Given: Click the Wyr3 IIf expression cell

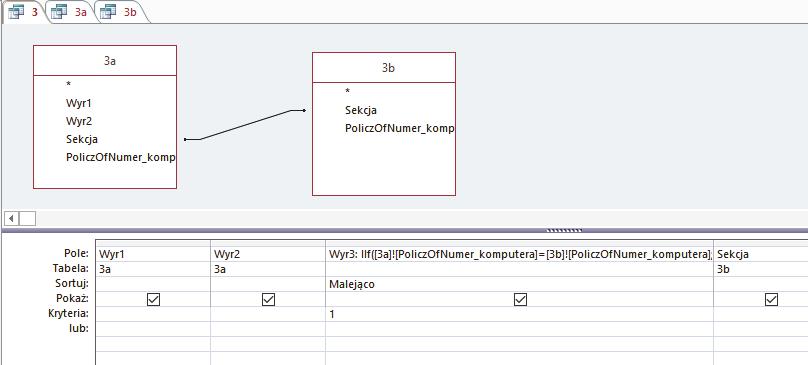Looking at the screenshot, I should click(x=519, y=254).
